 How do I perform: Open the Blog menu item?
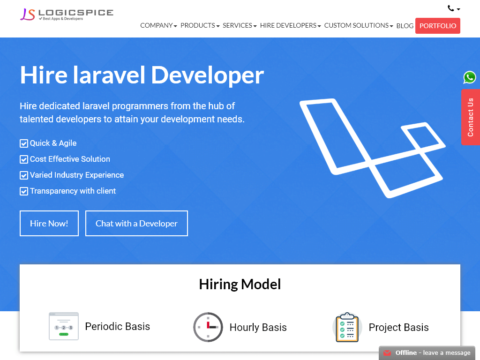coord(405,26)
